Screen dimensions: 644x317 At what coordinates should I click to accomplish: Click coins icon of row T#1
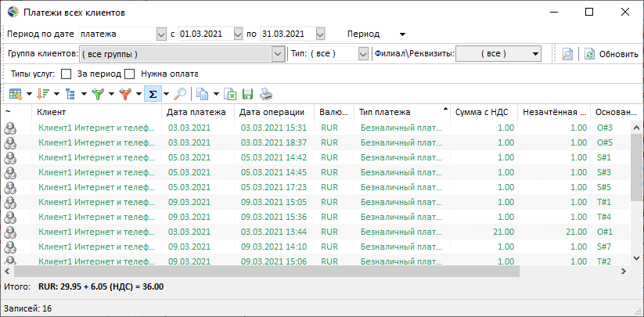(10, 202)
